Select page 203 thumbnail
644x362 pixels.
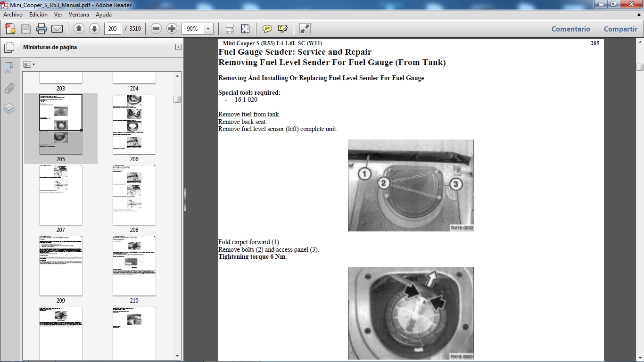pyautogui.click(x=61, y=78)
